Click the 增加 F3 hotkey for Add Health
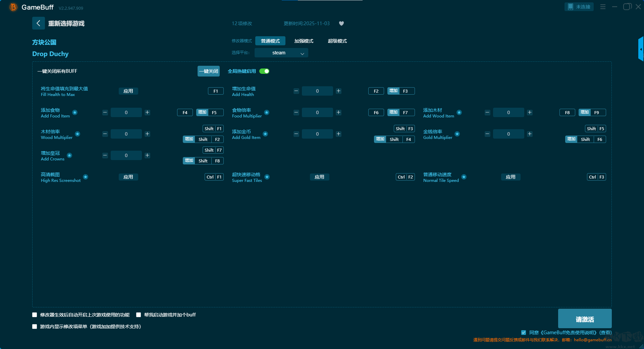This screenshot has width=644, height=349. [x=401, y=91]
